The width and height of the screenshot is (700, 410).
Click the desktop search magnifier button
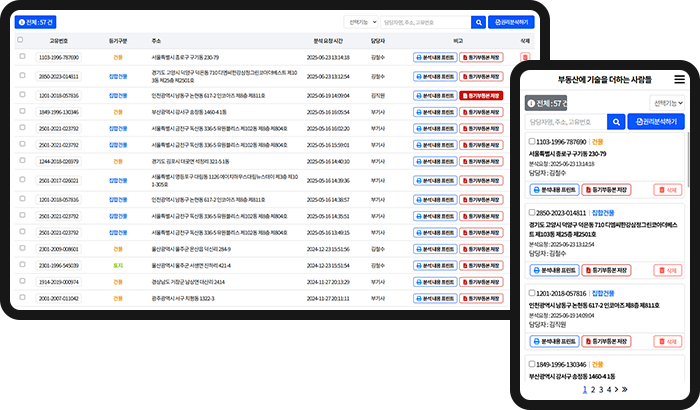tap(469, 20)
